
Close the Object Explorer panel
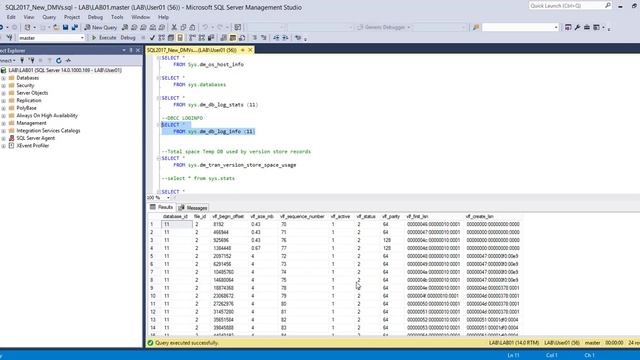tap(138, 50)
